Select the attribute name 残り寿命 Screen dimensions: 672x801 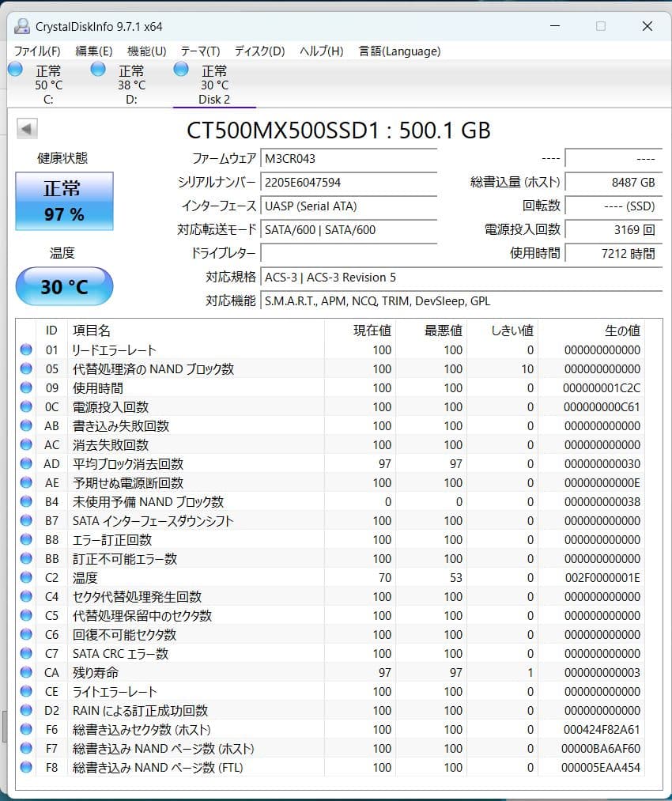[96, 673]
